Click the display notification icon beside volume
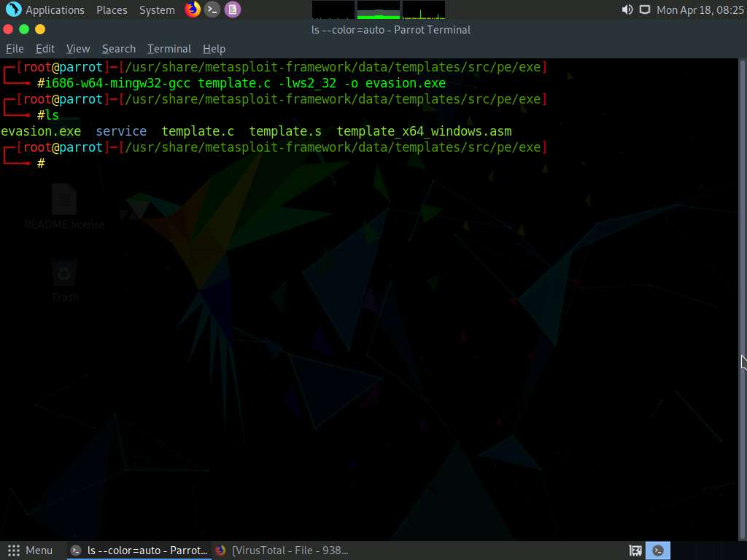Image resolution: width=747 pixels, height=560 pixels. (644, 9)
